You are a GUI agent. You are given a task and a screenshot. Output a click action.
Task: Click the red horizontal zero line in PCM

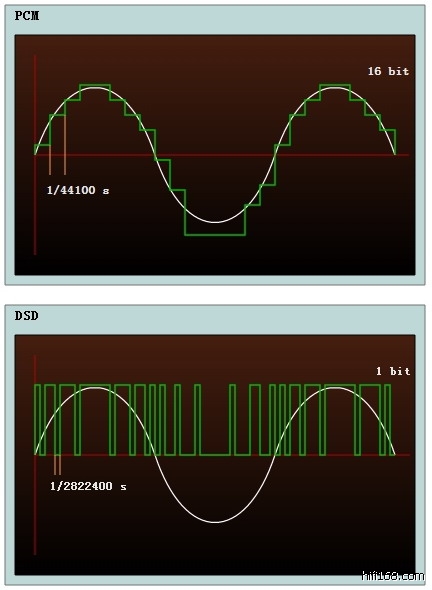pyautogui.click(x=221, y=155)
